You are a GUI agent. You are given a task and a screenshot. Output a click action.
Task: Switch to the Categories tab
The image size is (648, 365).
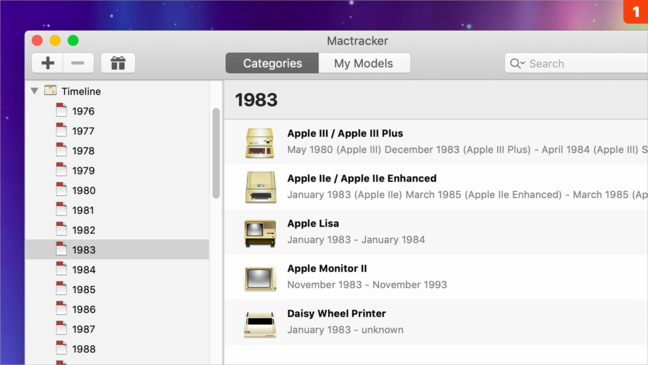pos(272,63)
